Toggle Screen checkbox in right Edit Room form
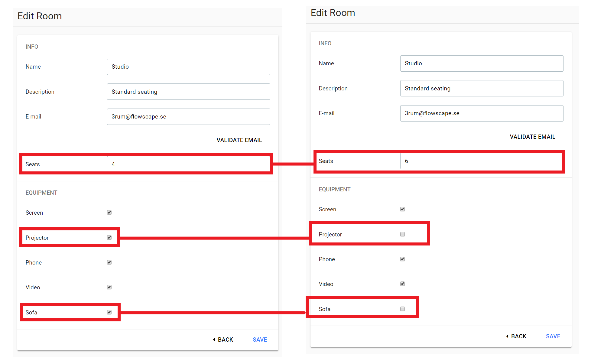This screenshot has width=614, height=364. point(402,209)
